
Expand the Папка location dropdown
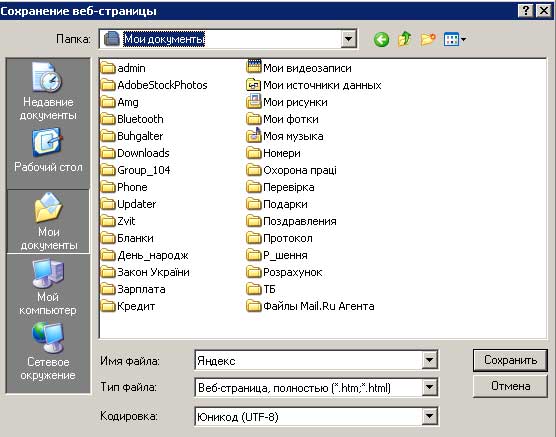click(349, 39)
